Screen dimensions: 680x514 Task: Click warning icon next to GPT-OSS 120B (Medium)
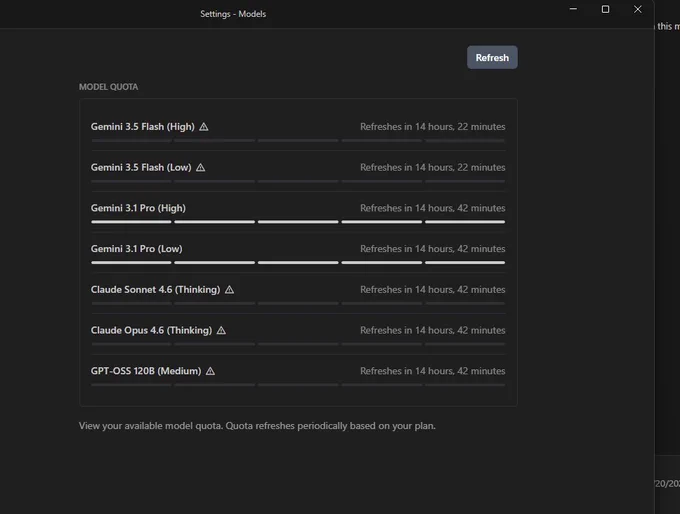click(x=210, y=371)
